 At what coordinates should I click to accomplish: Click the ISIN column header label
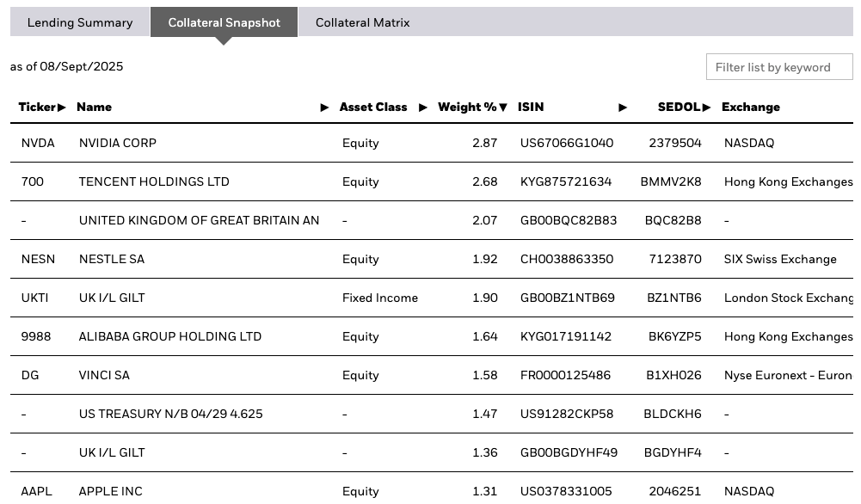531,107
